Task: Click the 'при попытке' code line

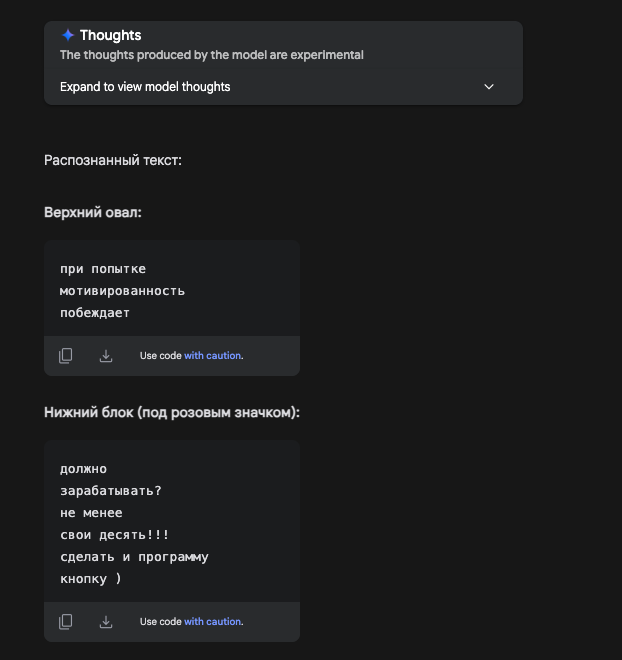Action: coord(103,269)
